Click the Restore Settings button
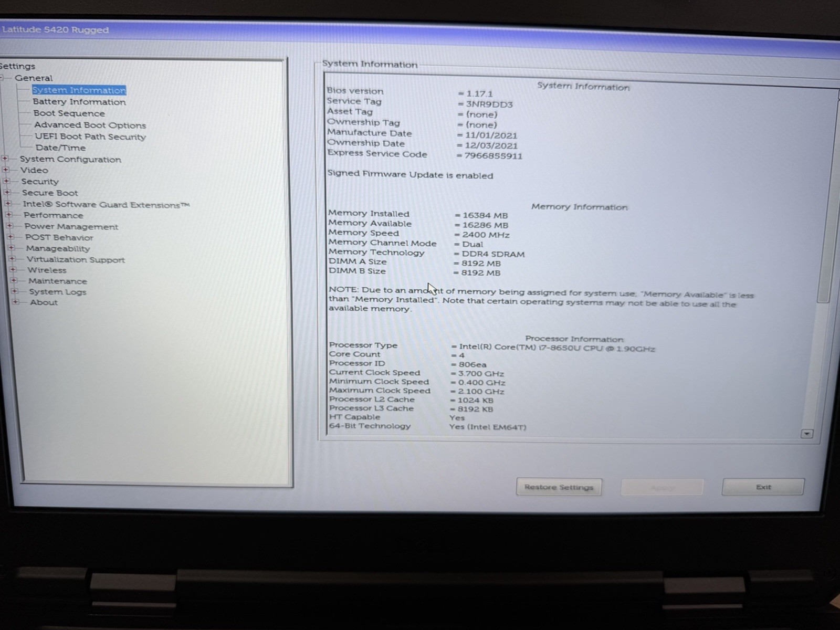 pos(559,487)
